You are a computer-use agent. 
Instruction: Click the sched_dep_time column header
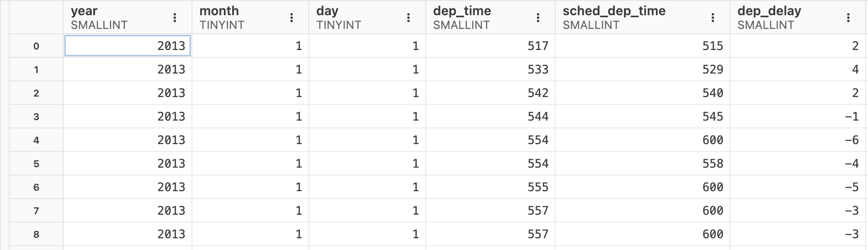point(628,18)
